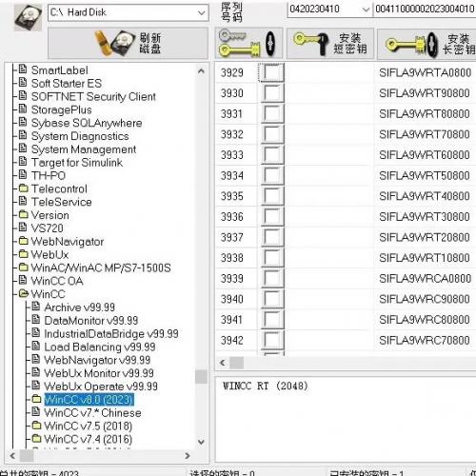Click the key list horizontal scroll left arrow
Viewport: 476px width, 476px height.
(x=223, y=363)
